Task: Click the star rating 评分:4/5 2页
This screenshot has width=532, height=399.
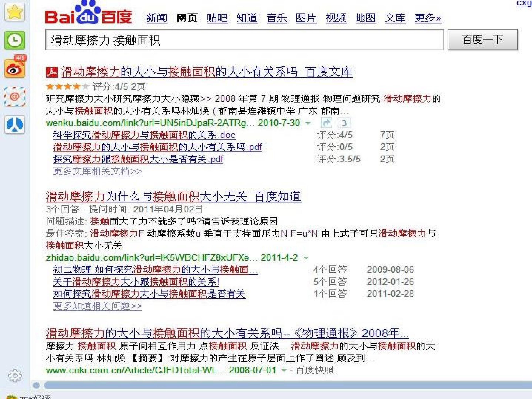Action: coord(96,87)
